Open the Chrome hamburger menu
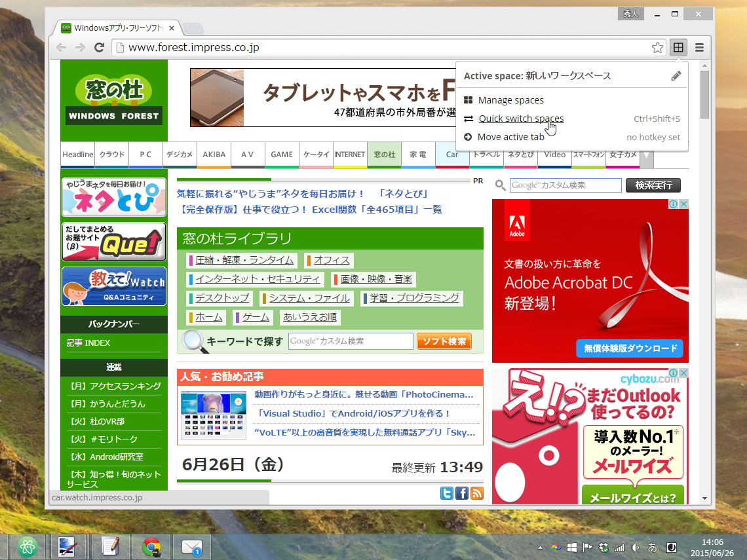Image resolution: width=747 pixels, height=560 pixels. pyautogui.click(x=699, y=47)
